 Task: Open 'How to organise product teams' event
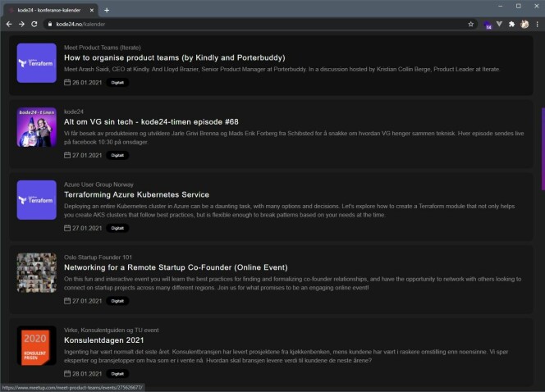click(175, 57)
